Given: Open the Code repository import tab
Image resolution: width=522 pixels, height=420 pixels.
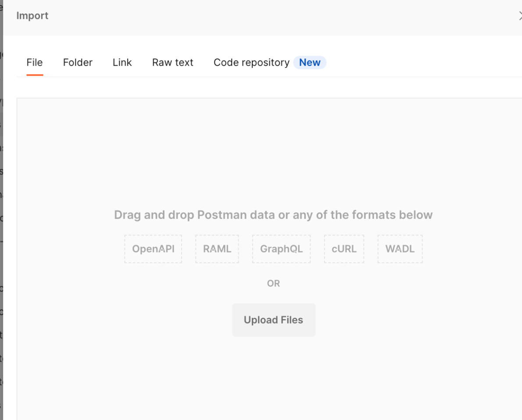Looking at the screenshot, I should click(251, 62).
